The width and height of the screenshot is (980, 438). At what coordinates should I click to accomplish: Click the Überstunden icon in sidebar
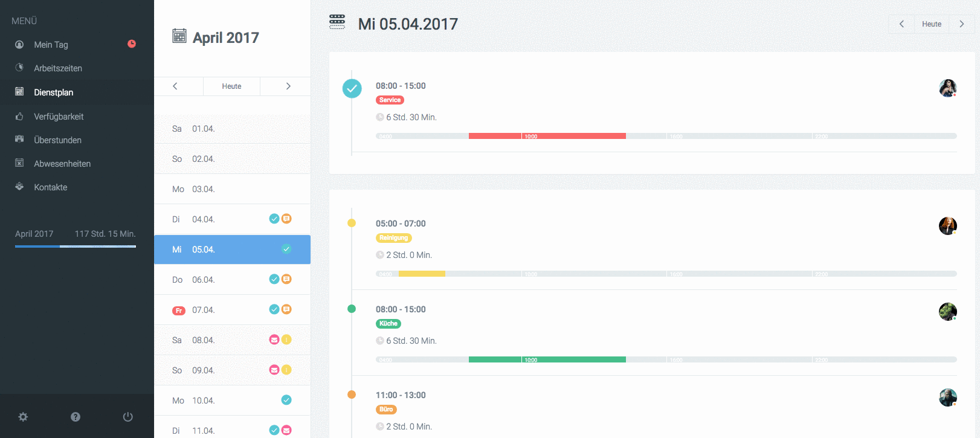pyautogui.click(x=19, y=140)
